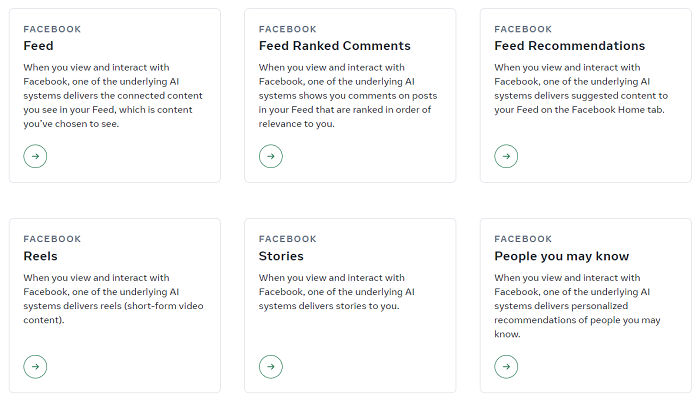700x399 pixels.
Task: Click the Feed Ranked Comments arrow icon
Action: tap(271, 156)
